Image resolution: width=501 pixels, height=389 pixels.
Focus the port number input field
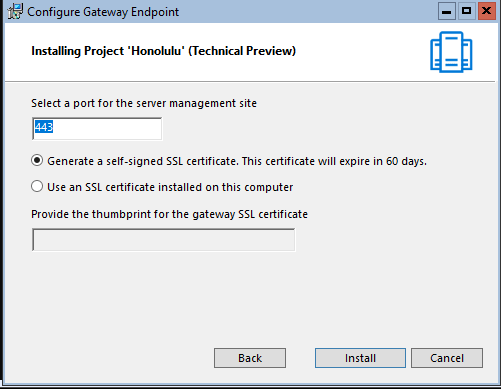click(97, 129)
